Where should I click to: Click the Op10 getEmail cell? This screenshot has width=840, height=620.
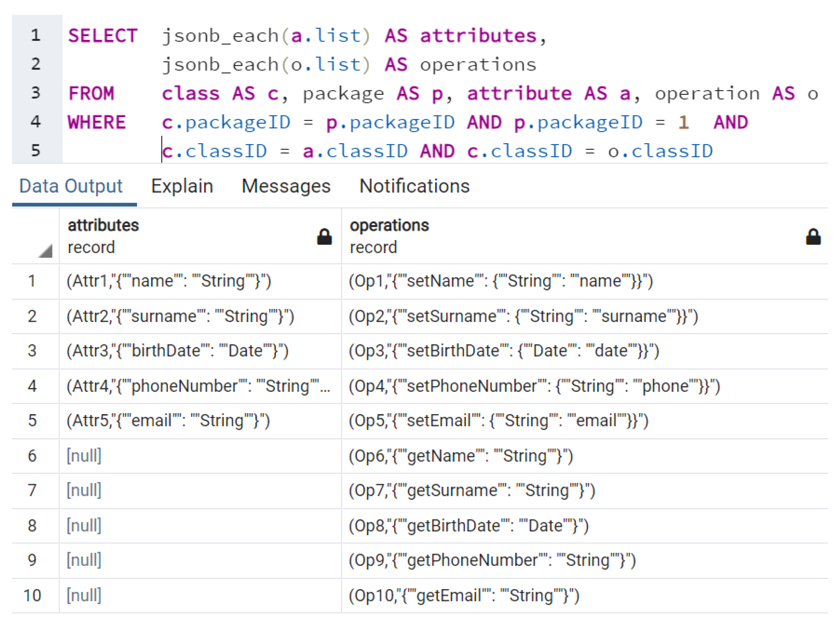pyautogui.click(x=464, y=596)
